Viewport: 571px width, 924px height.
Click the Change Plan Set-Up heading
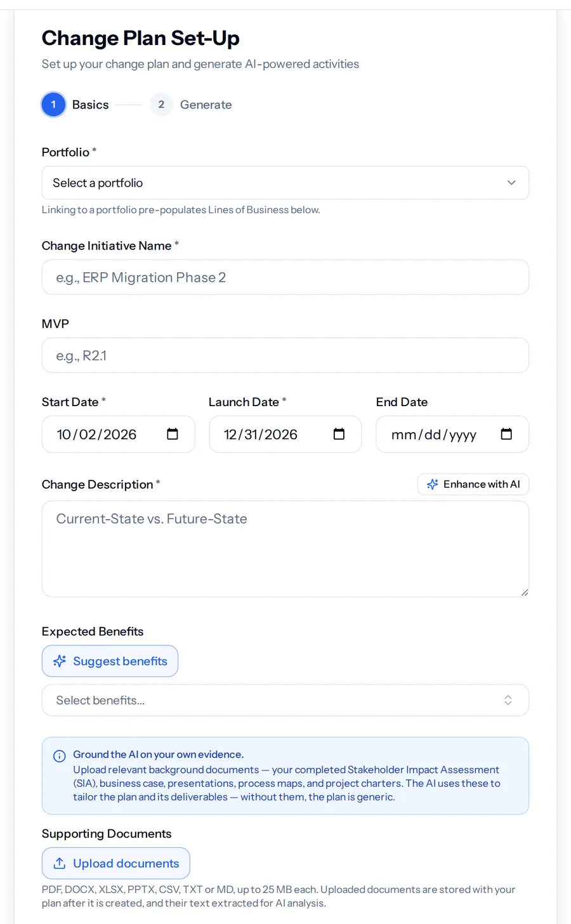[x=141, y=38]
